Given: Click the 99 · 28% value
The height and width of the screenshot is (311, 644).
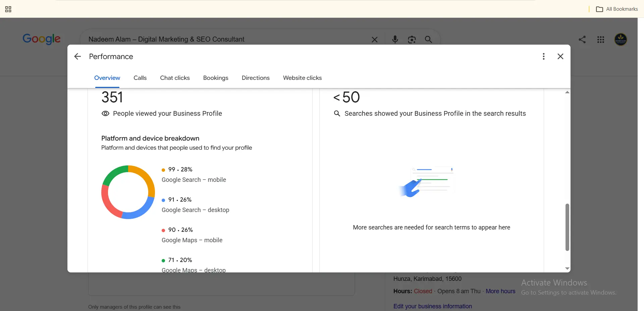Looking at the screenshot, I should (180, 169).
